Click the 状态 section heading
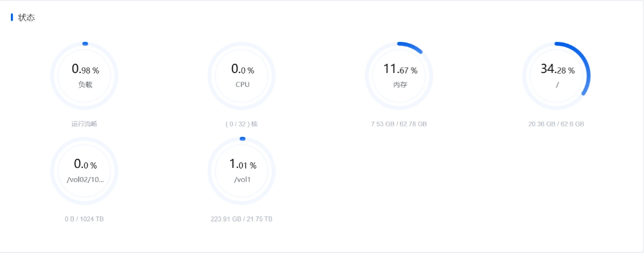Viewport: 644px width, 253px height. (26, 18)
